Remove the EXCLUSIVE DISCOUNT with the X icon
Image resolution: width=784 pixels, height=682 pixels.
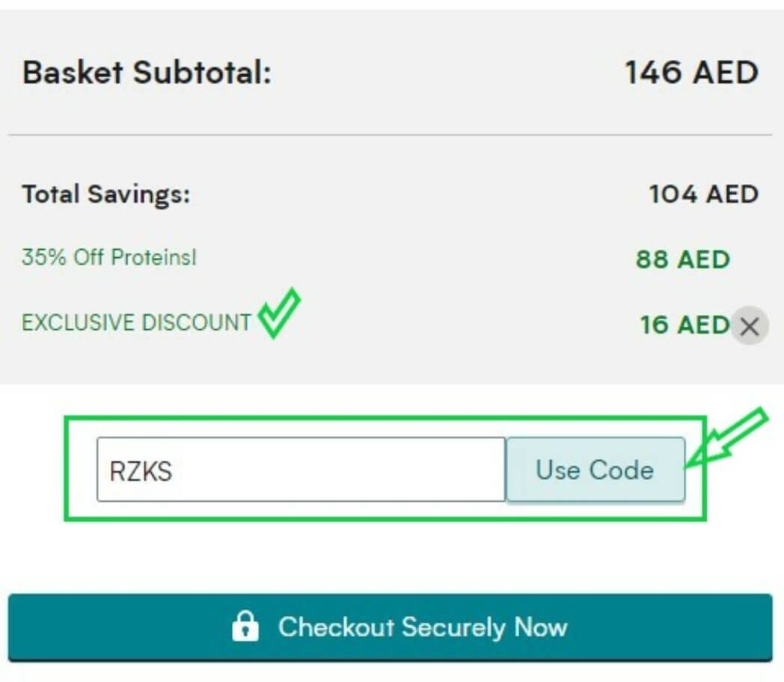[748, 326]
